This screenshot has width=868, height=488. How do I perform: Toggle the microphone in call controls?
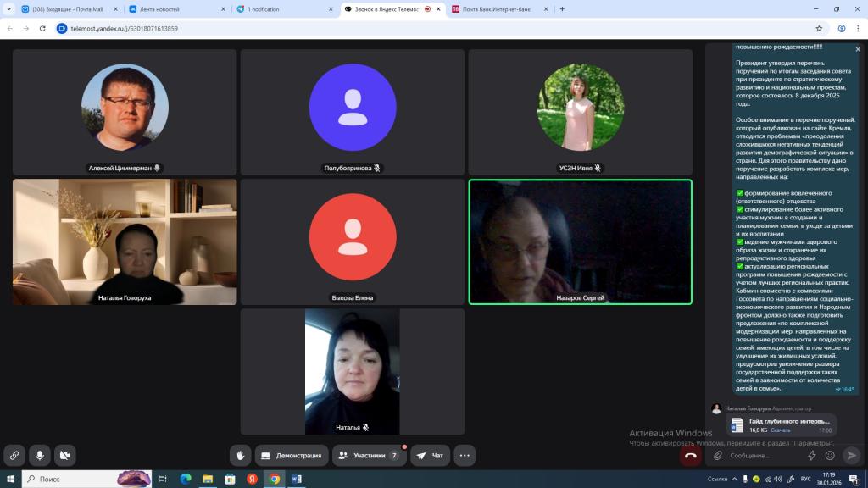pyautogui.click(x=39, y=455)
